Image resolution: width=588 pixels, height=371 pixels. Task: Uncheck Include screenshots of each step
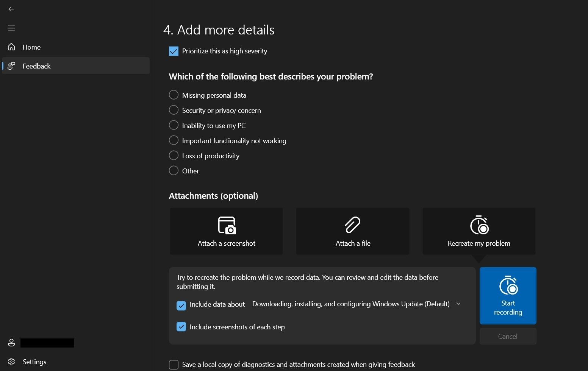tap(181, 327)
